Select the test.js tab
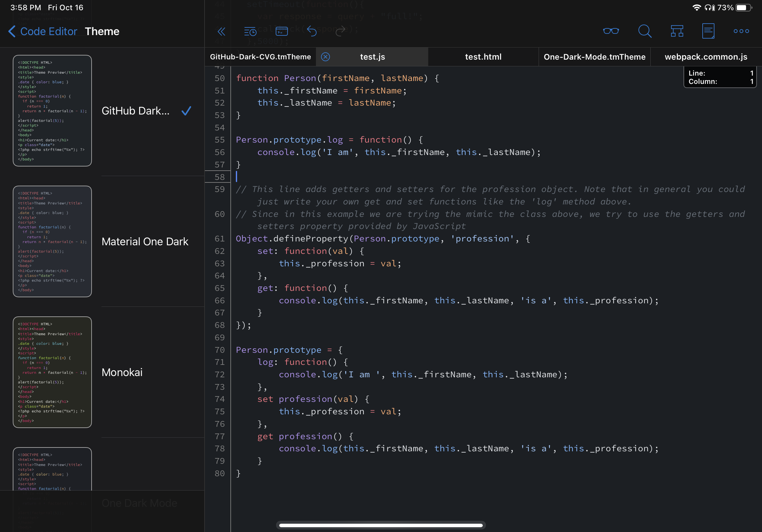The width and height of the screenshot is (762, 532). [372, 57]
